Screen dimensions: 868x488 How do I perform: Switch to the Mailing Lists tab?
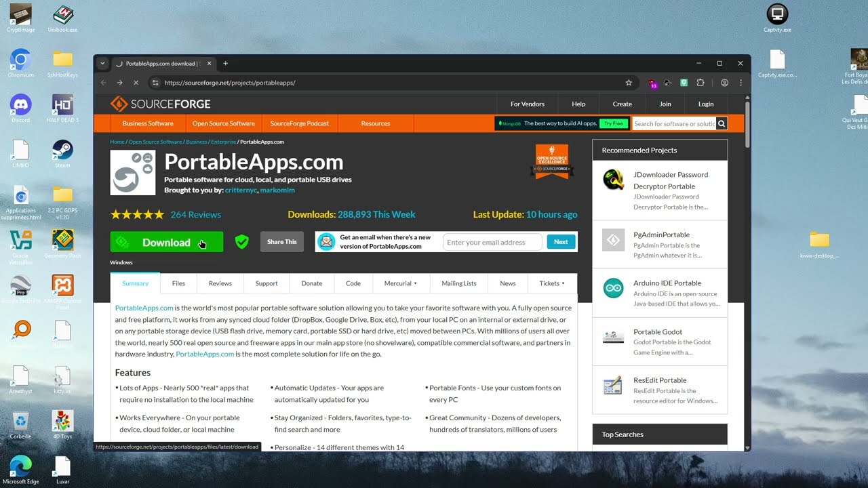click(x=459, y=283)
